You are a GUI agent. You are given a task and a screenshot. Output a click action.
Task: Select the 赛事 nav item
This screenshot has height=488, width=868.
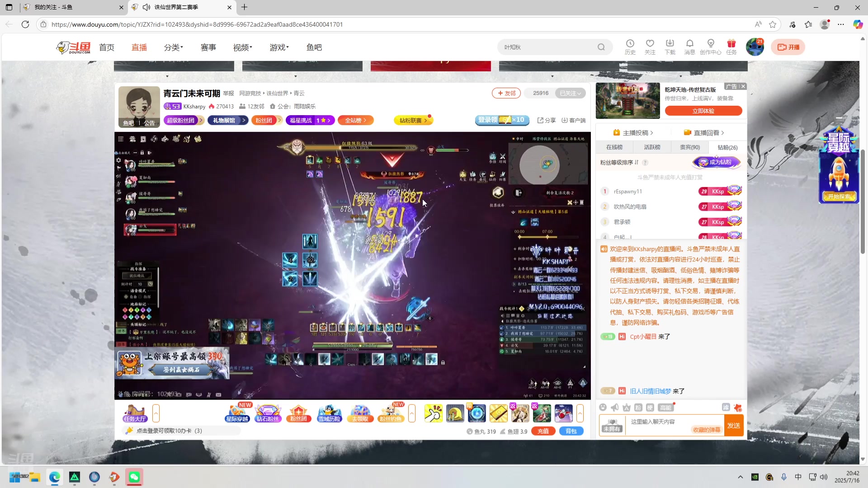point(208,47)
